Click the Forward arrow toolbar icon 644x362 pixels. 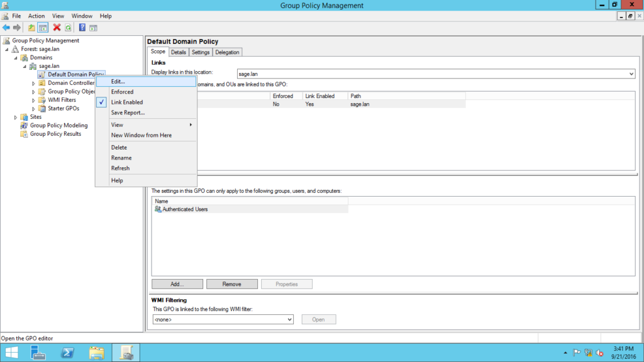(17, 28)
